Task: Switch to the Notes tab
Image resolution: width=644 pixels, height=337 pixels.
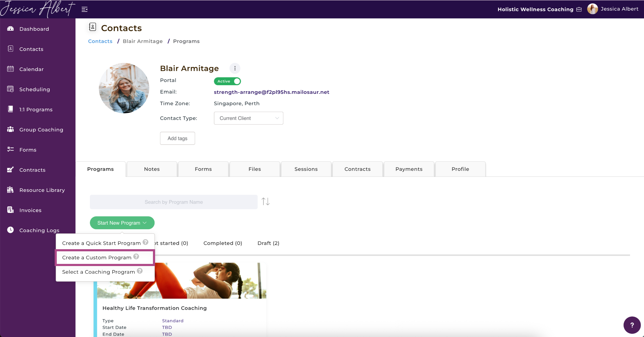Action: pyautogui.click(x=152, y=169)
